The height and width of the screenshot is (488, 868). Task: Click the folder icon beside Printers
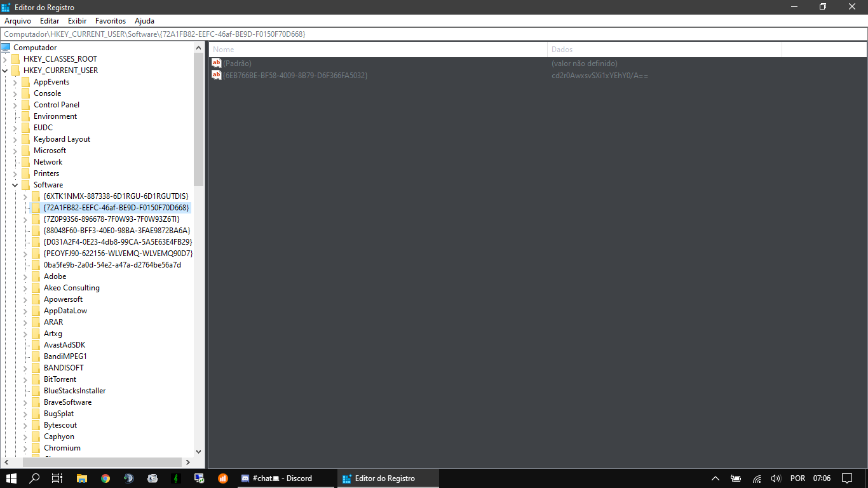(26, 173)
